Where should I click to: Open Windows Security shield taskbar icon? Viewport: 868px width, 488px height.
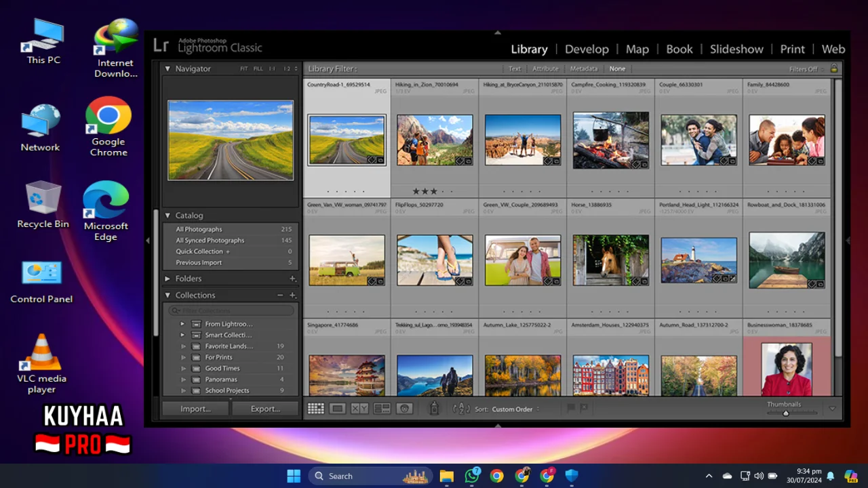(x=572, y=476)
